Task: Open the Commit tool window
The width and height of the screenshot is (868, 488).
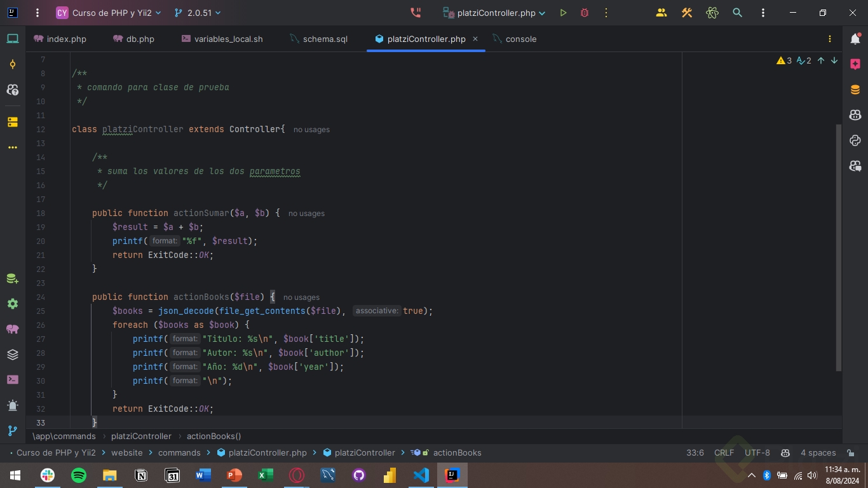Action: tap(13, 64)
